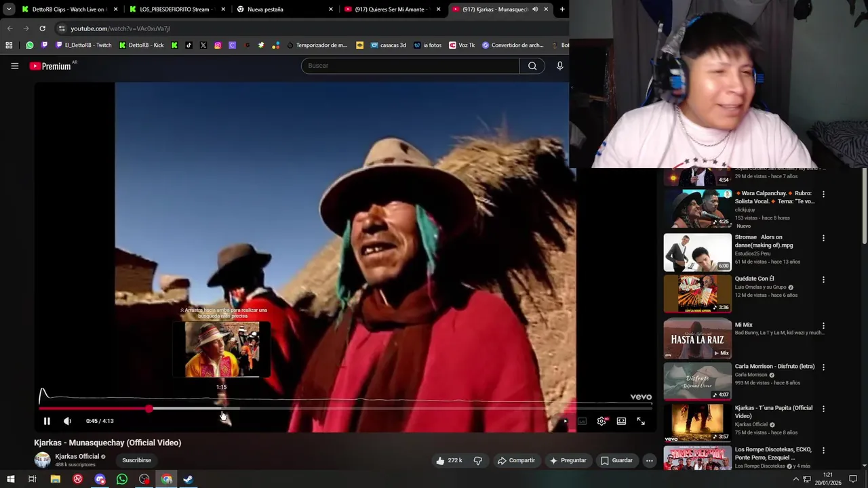Open ia fotos bookmark

pos(428,45)
